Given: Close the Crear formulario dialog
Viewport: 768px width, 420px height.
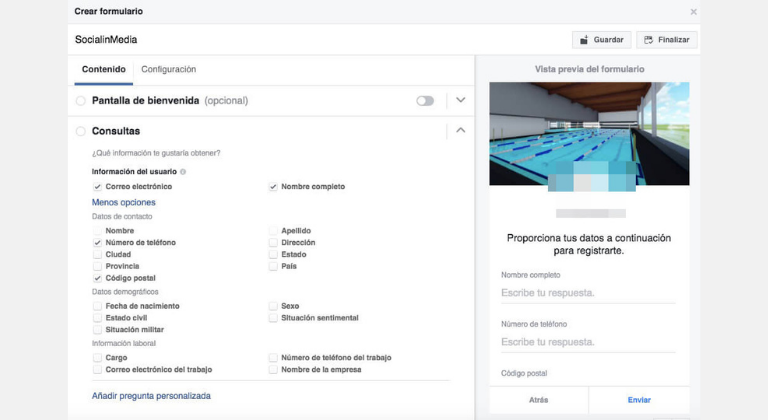Looking at the screenshot, I should (693, 12).
